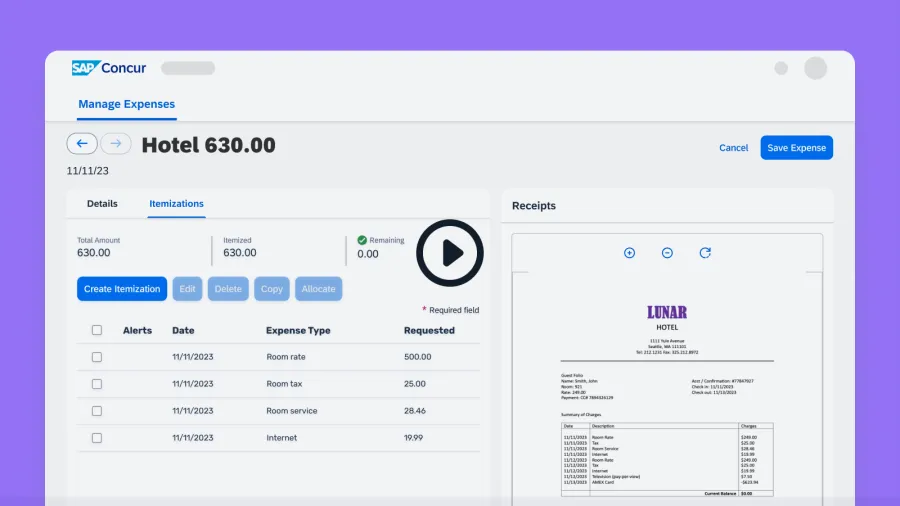Click the Allocate button
Screen dimensions: 900x506
[319, 289]
